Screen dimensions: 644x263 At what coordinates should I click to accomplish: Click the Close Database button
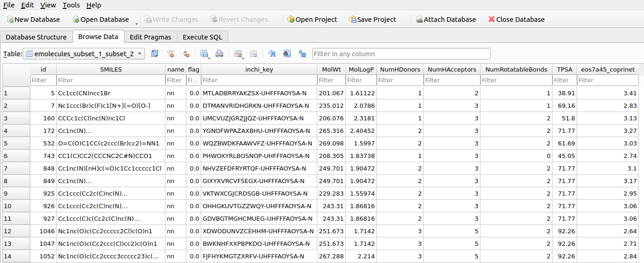[516, 20]
